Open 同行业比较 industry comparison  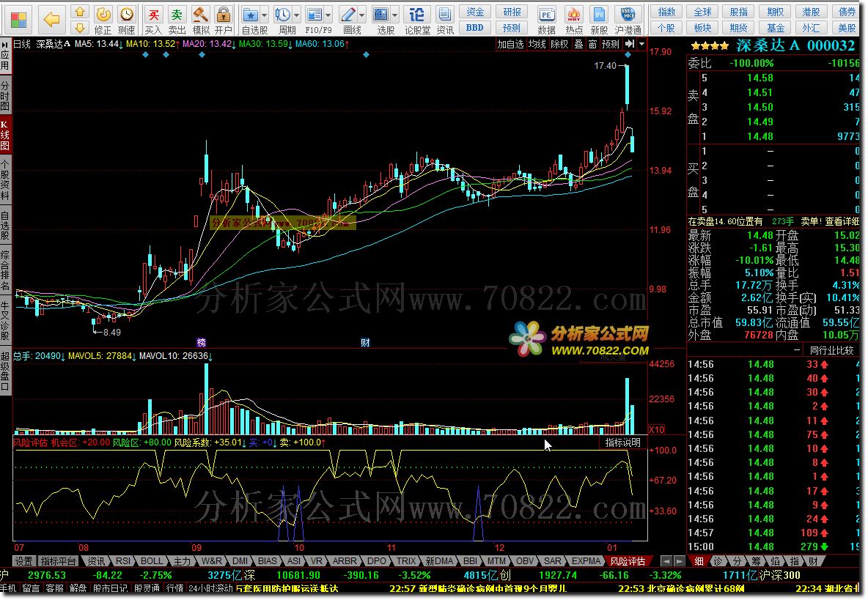click(832, 351)
